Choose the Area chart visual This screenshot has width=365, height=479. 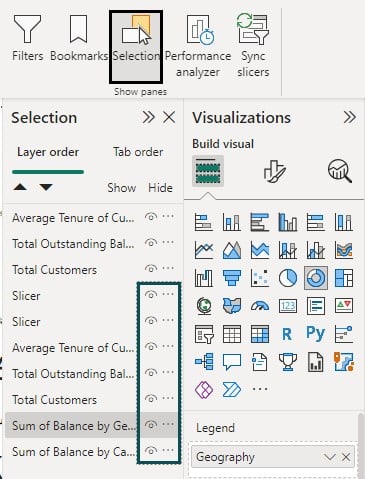(x=232, y=250)
